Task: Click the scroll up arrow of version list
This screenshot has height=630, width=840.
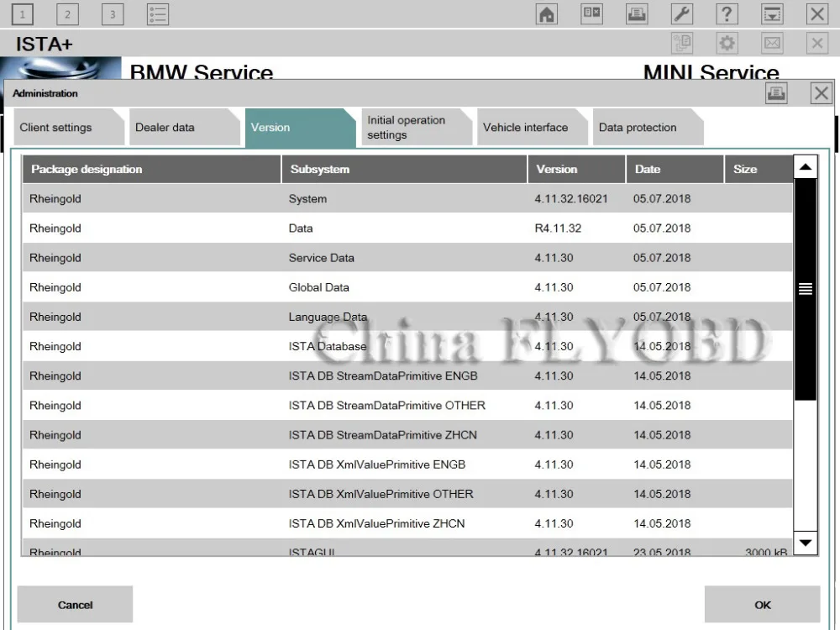Action: tap(806, 167)
